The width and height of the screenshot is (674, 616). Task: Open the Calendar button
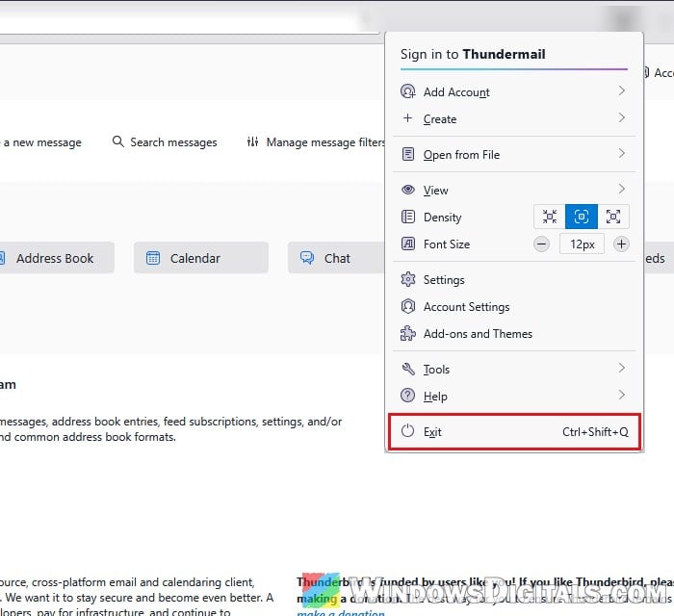(200, 258)
